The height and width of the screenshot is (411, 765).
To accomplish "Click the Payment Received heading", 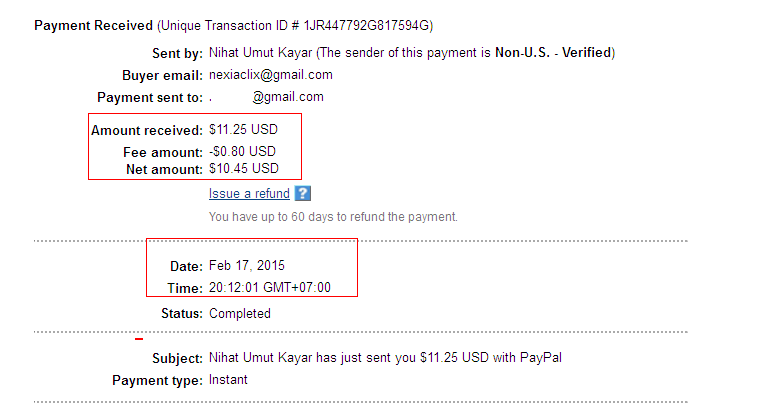I will 94,24.
